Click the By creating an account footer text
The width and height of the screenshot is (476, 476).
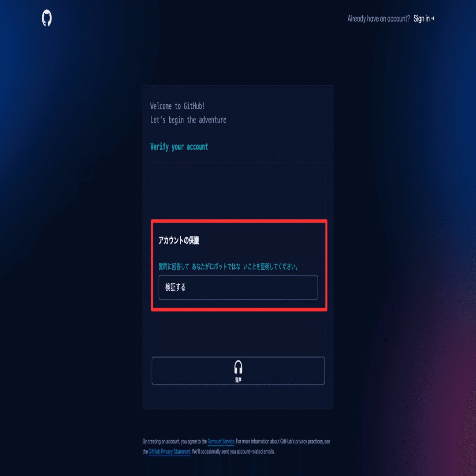point(175,441)
